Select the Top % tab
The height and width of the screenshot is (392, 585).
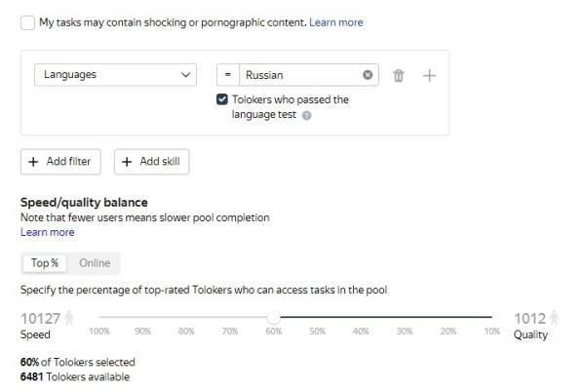44,263
